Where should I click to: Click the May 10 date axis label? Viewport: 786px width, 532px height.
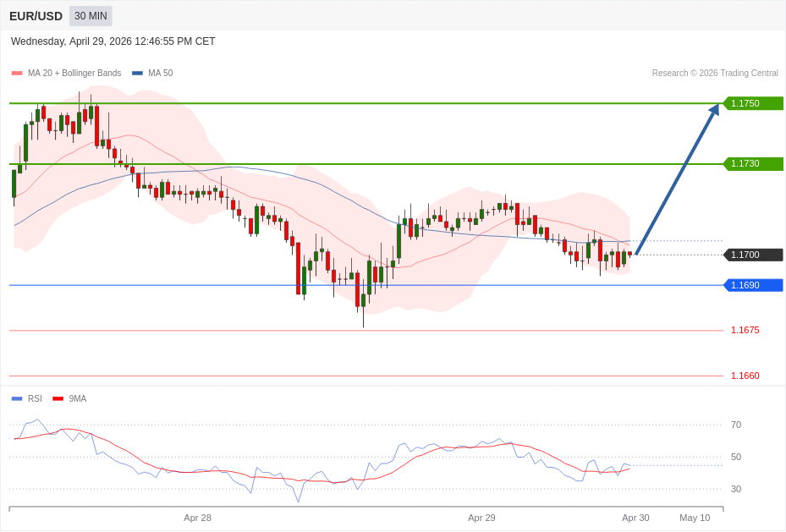[x=695, y=518]
